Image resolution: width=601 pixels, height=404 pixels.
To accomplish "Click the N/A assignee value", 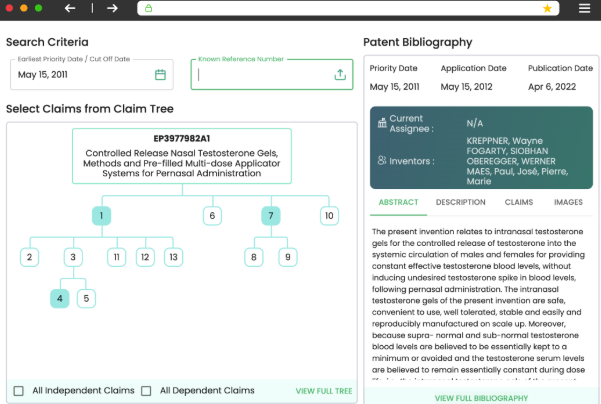I will (475, 123).
